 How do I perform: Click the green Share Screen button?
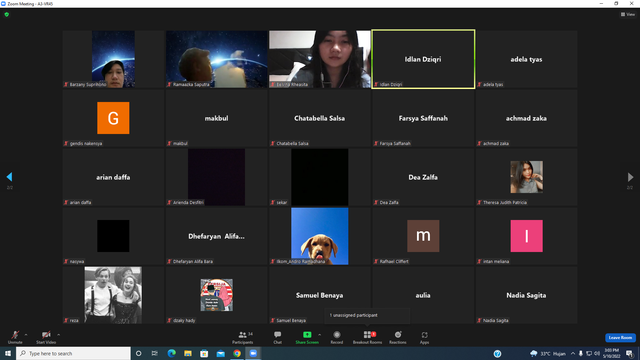pos(307,337)
